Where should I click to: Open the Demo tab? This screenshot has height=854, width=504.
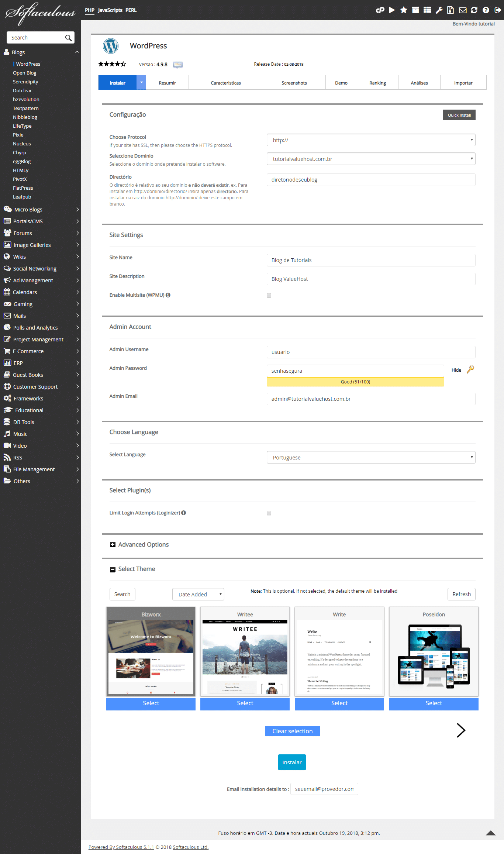[x=341, y=83]
